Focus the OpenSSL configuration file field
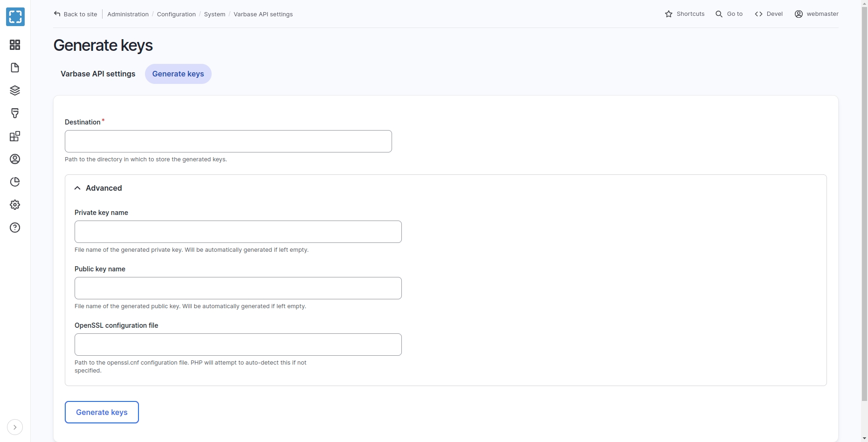This screenshot has width=868, height=442. 238,345
